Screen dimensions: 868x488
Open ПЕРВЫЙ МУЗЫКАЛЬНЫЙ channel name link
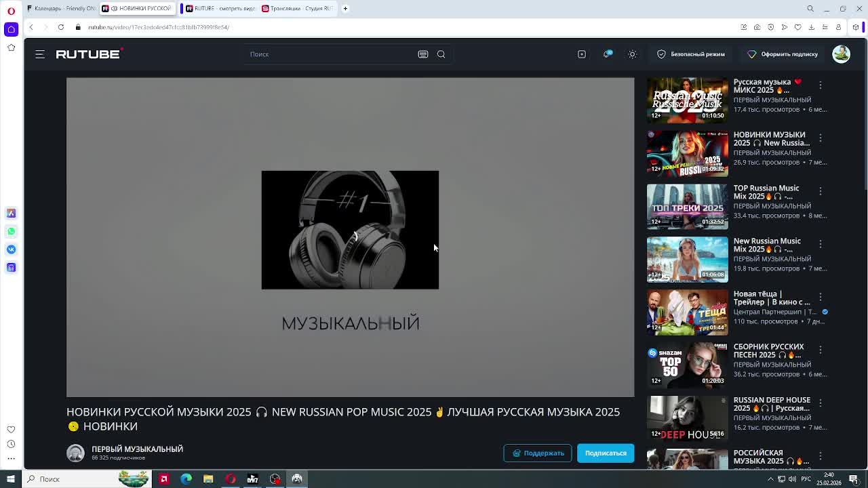pyautogui.click(x=138, y=449)
